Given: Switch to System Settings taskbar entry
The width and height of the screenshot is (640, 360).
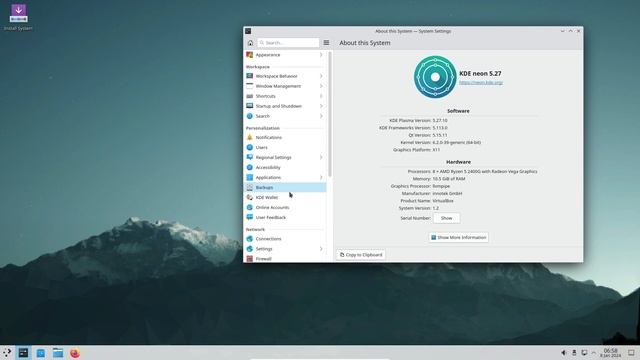Looking at the screenshot, I should (x=24, y=353).
